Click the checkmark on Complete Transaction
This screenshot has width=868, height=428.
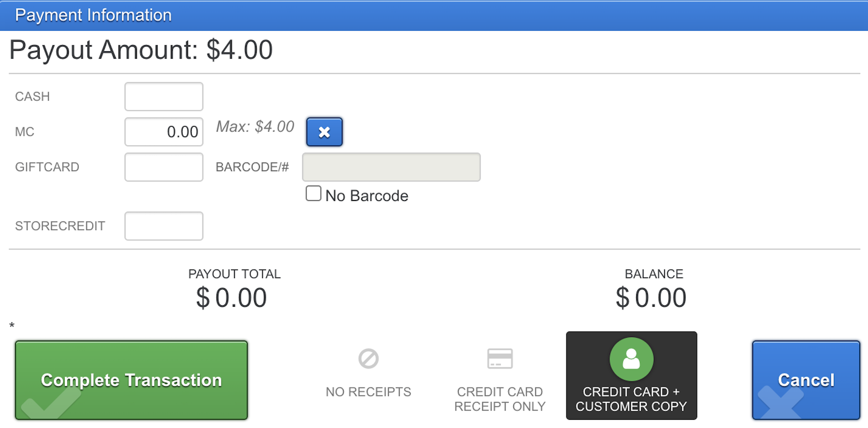pyautogui.click(x=51, y=402)
